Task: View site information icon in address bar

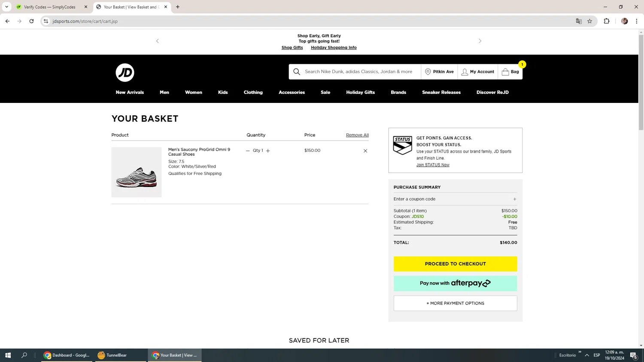Action: 46,21
